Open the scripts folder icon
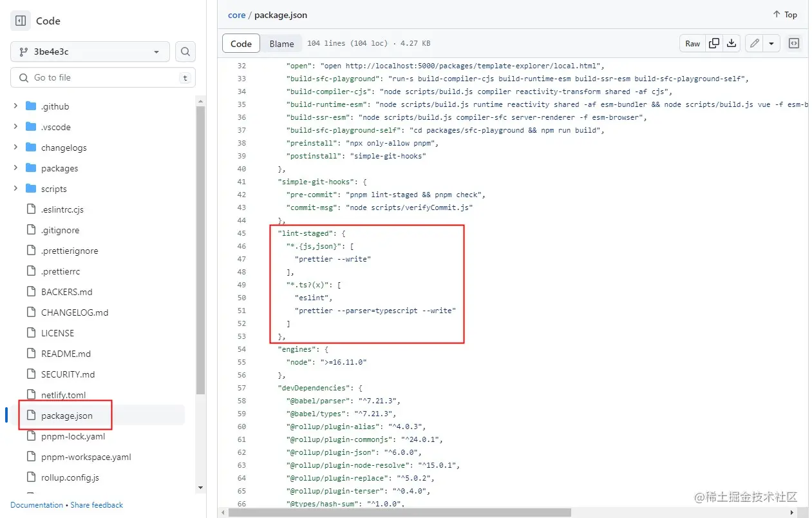The height and width of the screenshot is (518, 812). (31, 189)
